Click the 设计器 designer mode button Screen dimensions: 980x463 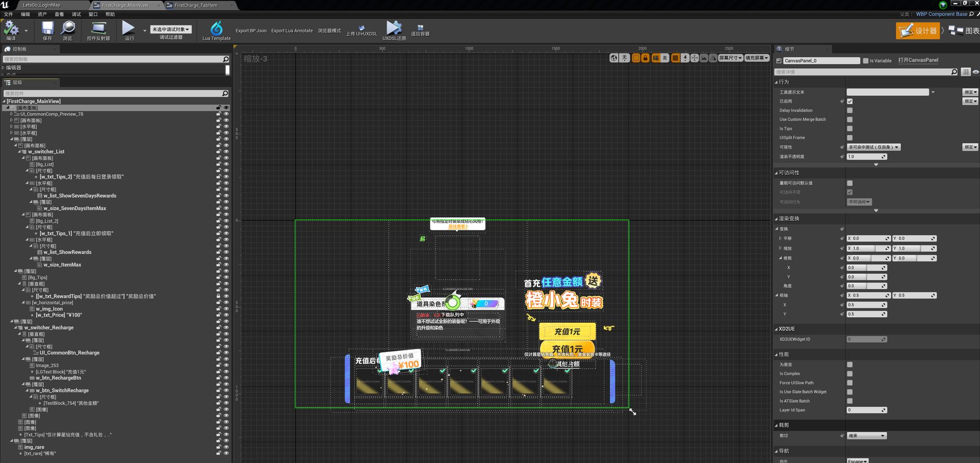918,31
